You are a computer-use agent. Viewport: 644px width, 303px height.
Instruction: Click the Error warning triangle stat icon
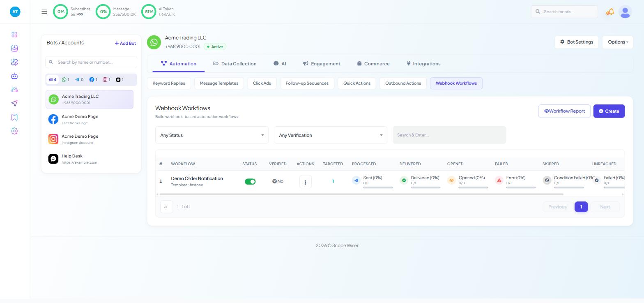click(x=499, y=180)
